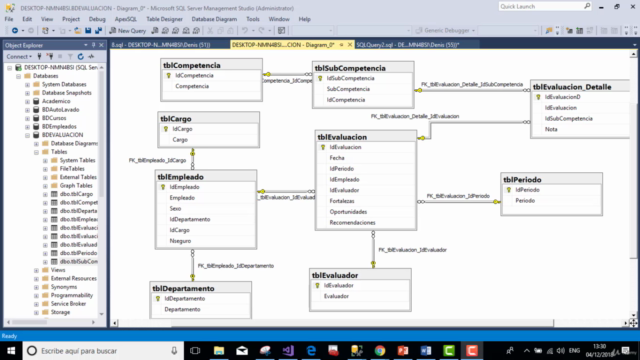Open PowerPoint from the taskbar
This screenshot has height=360, width=640.
403,351
